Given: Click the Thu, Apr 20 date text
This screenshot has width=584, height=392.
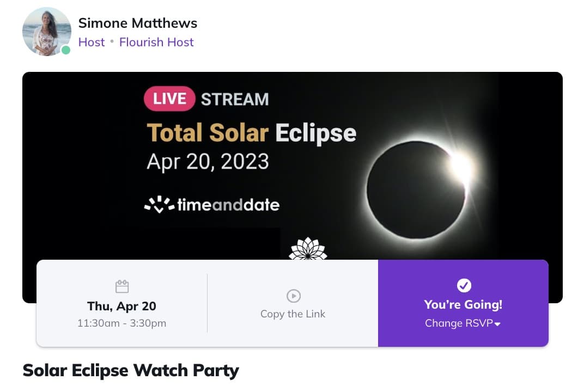Looking at the screenshot, I should pos(122,306).
